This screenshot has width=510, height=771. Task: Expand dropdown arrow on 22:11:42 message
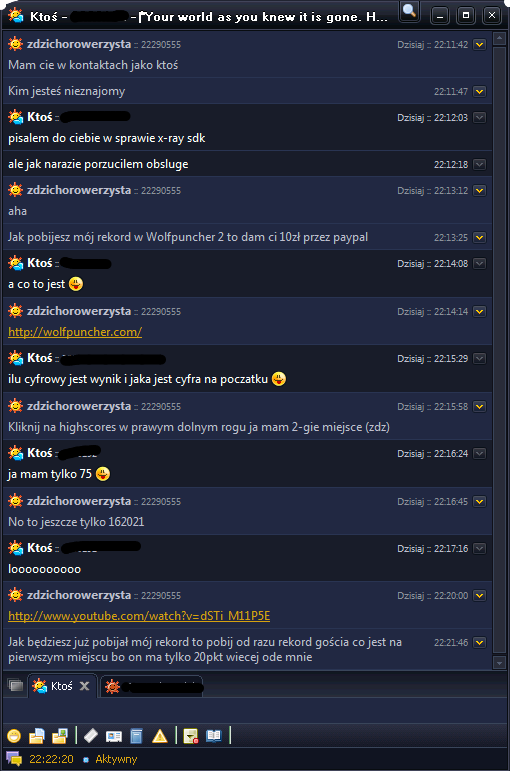point(480,45)
